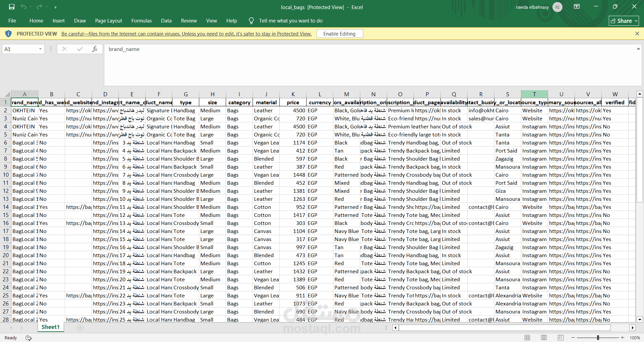Click the accessibility checker status bar icon
644x342 pixels.
click(x=29, y=338)
